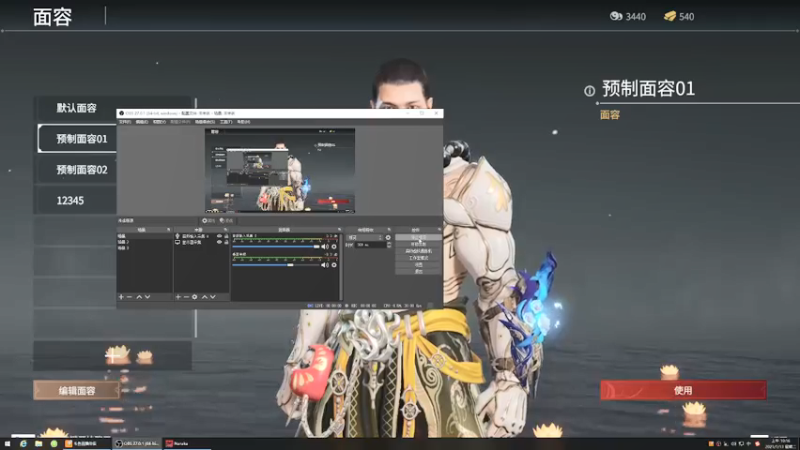Viewport: 800px width, 450px height.
Task: Open OBS Help menu (帮助)
Action: [243, 122]
